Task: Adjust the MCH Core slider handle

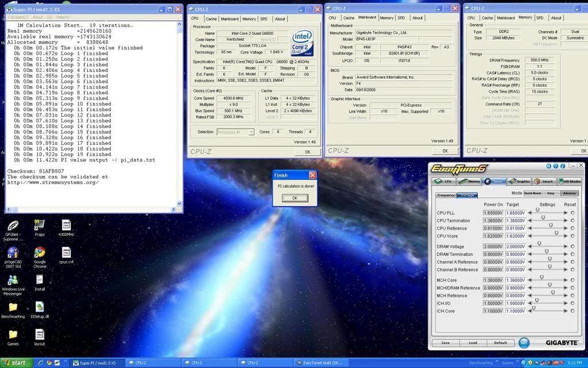Action: pos(542,277)
